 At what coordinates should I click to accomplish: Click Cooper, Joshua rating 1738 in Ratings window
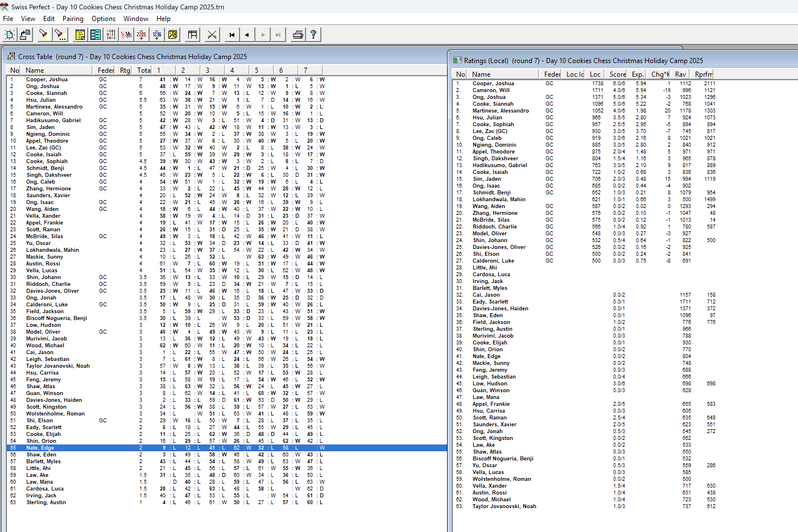(x=598, y=84)
